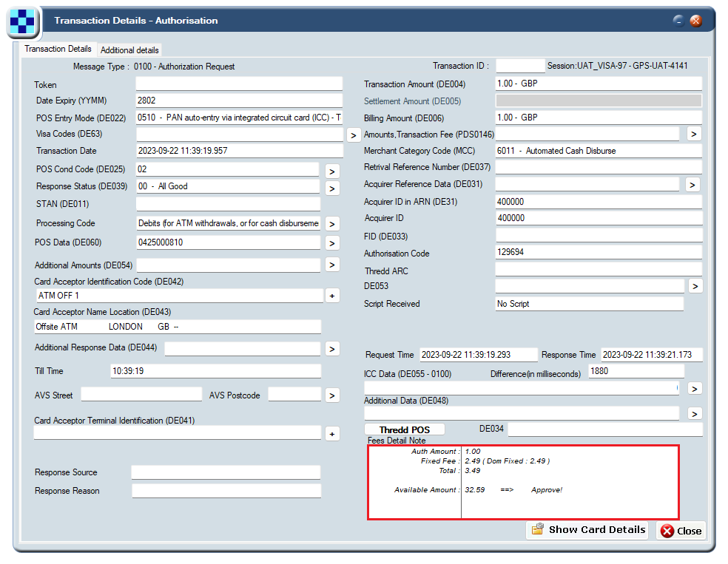Click the Acquirer ID in ARN field
The image size is (728, 564).
tap(599, 202)
